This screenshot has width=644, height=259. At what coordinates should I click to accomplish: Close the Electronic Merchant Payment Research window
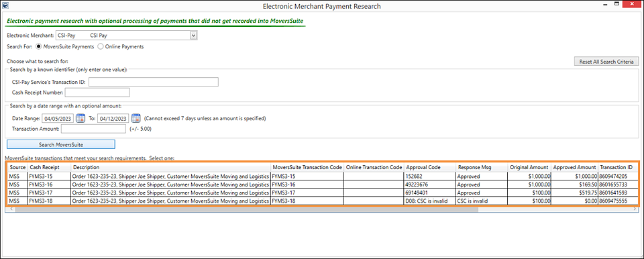631,5
